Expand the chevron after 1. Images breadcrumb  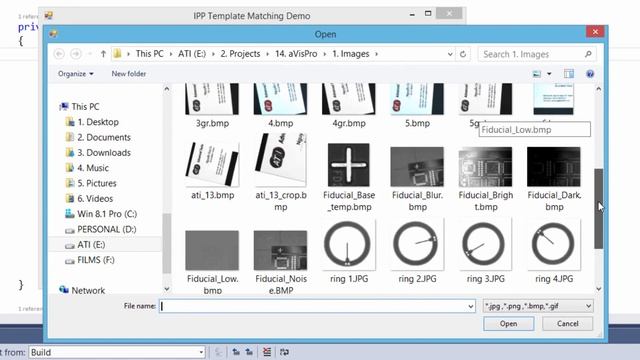376,54
